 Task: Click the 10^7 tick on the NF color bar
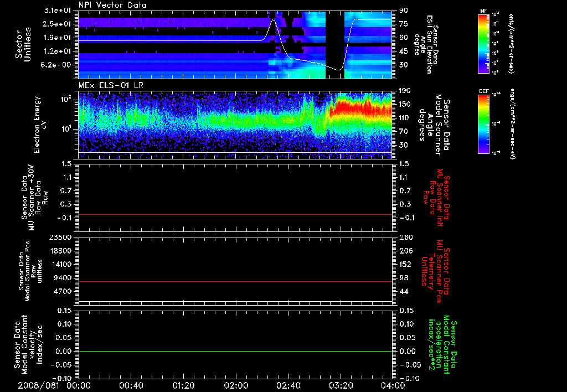(x=496, y=63)
